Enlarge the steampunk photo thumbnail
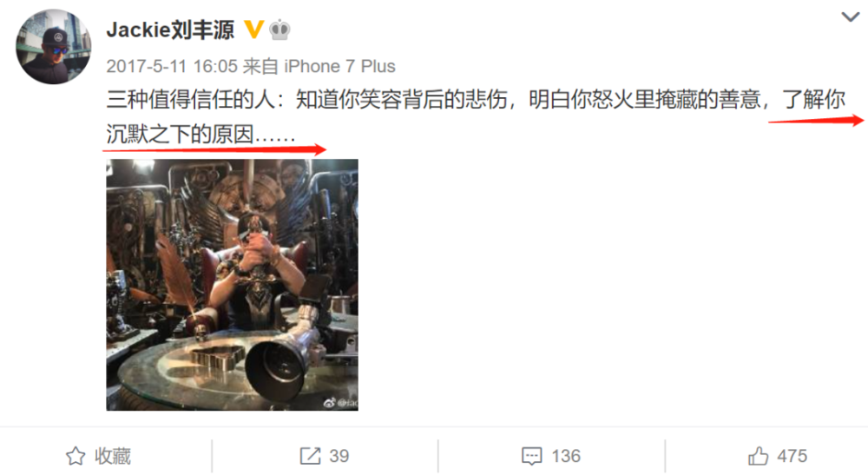Screen dimensions: 868x475 point(232,285)
